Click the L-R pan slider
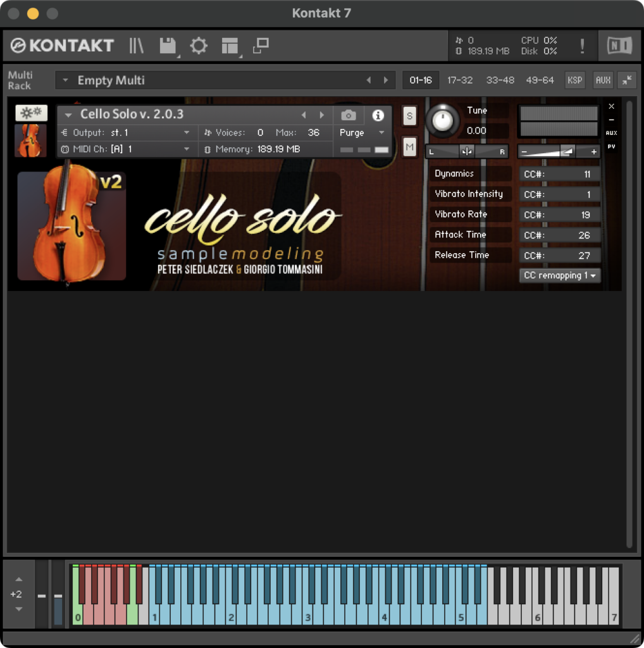This screenshot has width=644, height=648. tap(467, 152)
